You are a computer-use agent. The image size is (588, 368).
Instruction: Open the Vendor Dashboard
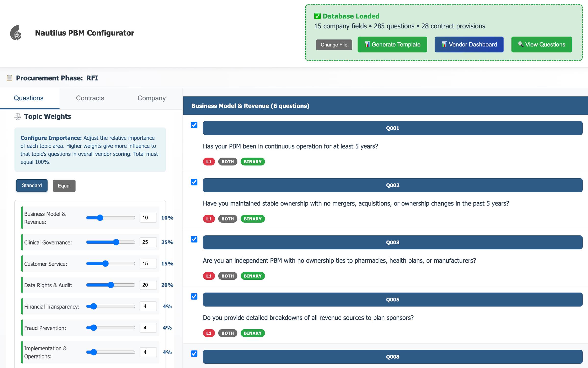click(469, 45)
